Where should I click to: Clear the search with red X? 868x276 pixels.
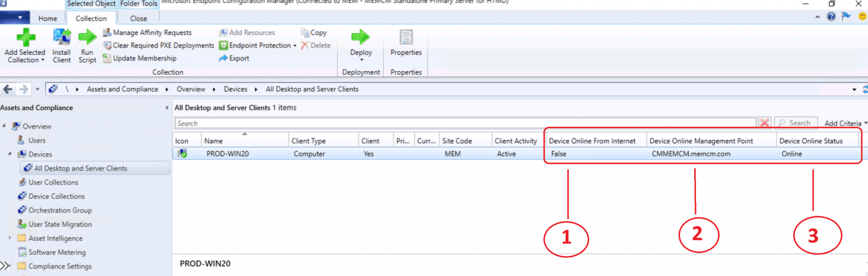(x=765, y=123)
